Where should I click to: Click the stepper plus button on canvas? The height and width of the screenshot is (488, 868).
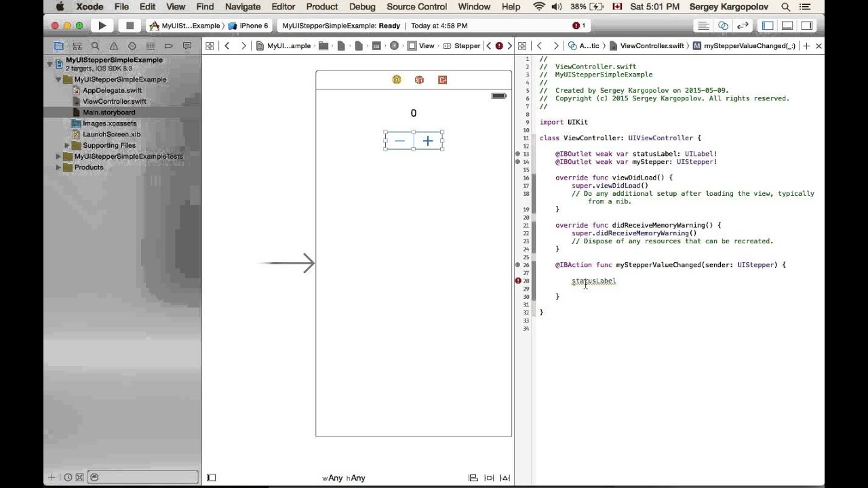(428, 141)
